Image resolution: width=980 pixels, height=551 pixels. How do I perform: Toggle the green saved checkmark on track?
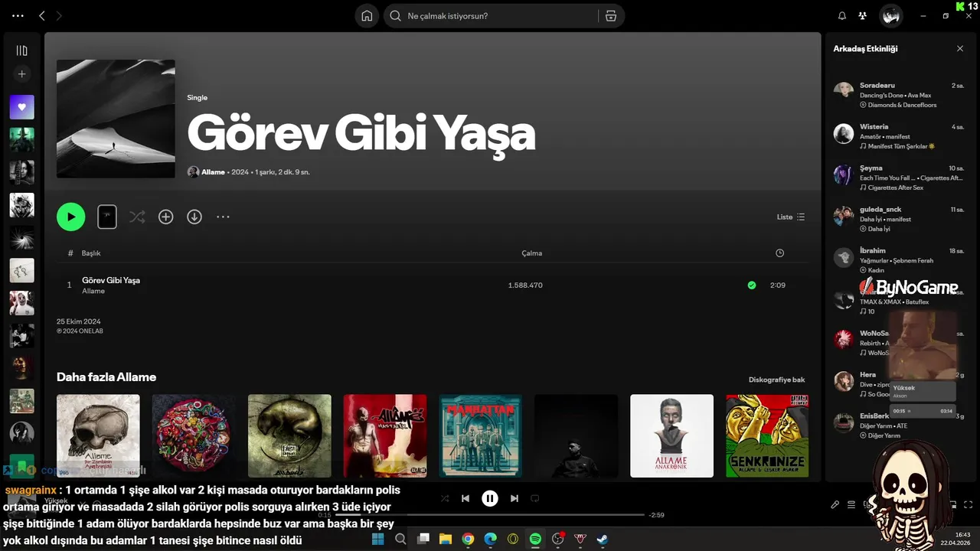pyautogui.click(x=752, y=285)
